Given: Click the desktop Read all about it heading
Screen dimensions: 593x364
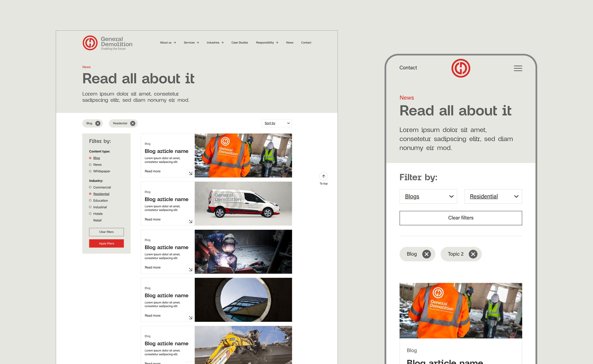Looking at the screenshot, I should click(138, 78).
